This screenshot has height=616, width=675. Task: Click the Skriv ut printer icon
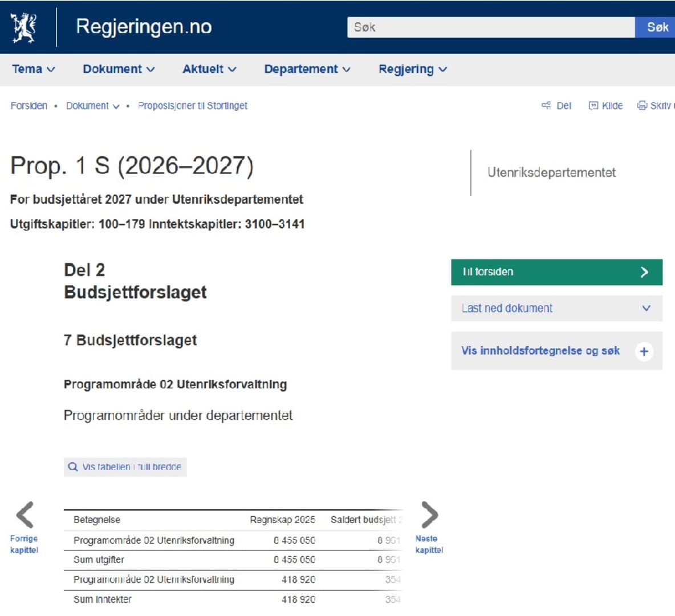642,106
